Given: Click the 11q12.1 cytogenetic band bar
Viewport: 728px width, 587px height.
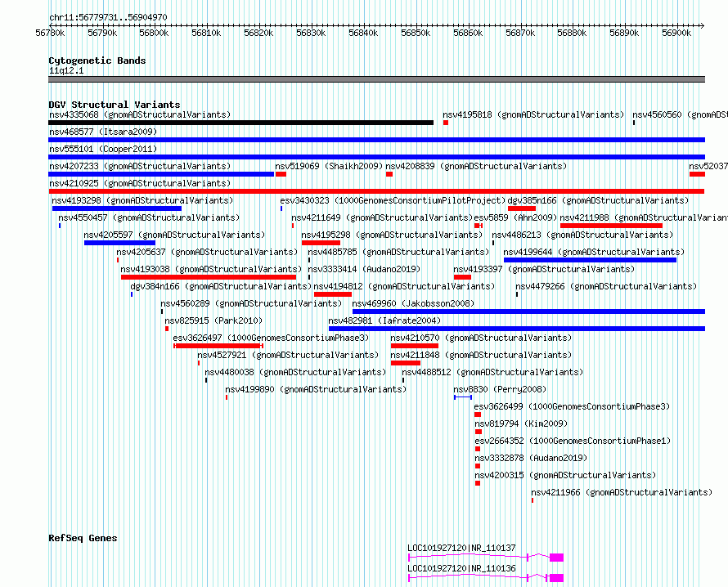Looking at the screenshot, I should tap(376, 79).
